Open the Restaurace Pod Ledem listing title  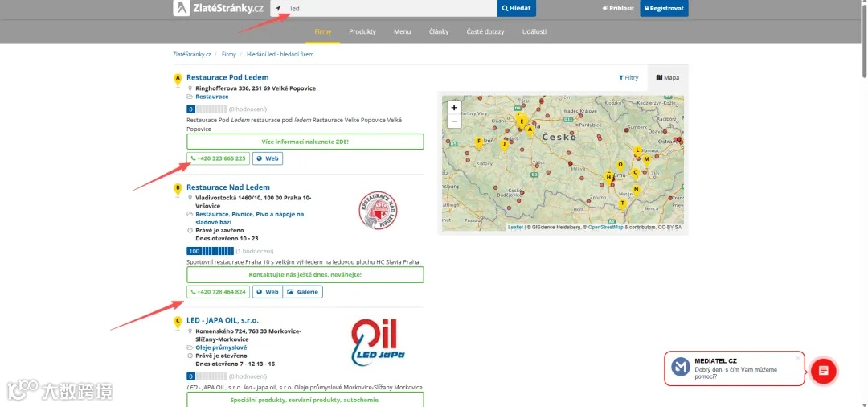pyautogui.click(x=227, y=77)
